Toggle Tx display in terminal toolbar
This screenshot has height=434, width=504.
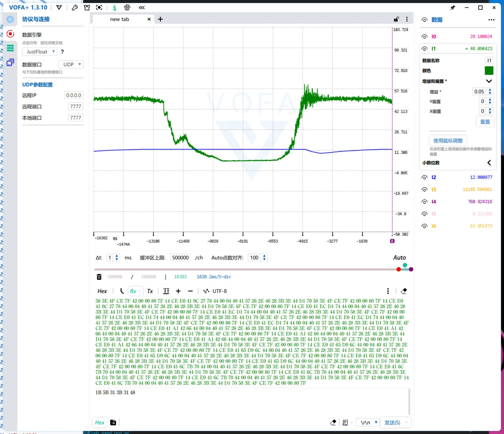coord(150,291)
